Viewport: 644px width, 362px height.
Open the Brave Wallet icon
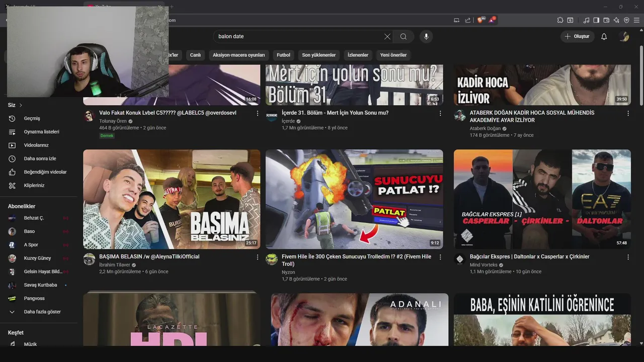[606, 20]
